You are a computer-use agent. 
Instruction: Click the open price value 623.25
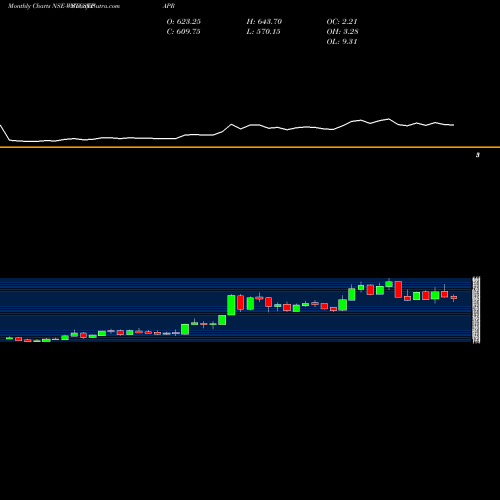188,22
